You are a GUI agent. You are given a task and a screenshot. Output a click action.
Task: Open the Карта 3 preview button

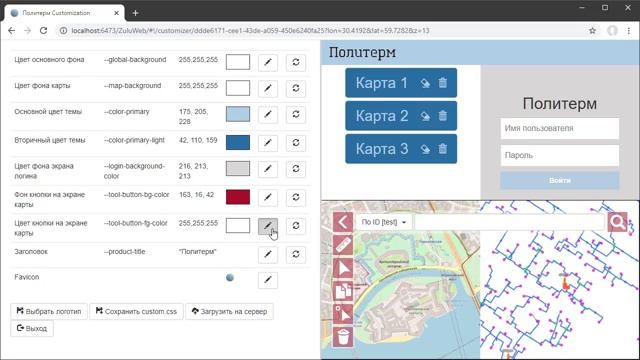(x=401, y=149)
